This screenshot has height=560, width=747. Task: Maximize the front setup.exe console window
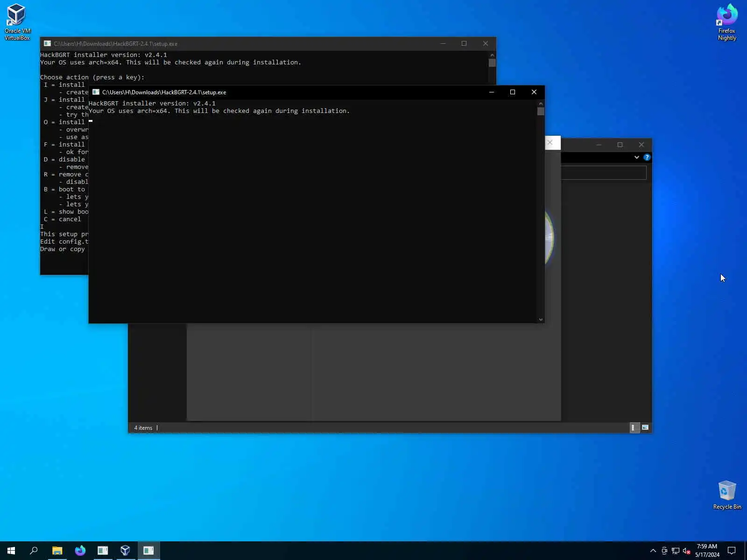(x=513, y=92)
